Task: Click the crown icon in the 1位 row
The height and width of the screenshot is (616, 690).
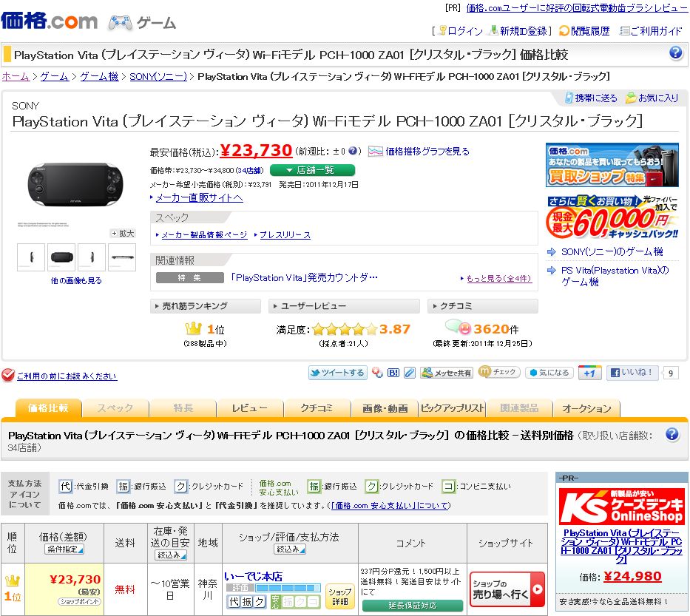Action: (x=12, y=581)
